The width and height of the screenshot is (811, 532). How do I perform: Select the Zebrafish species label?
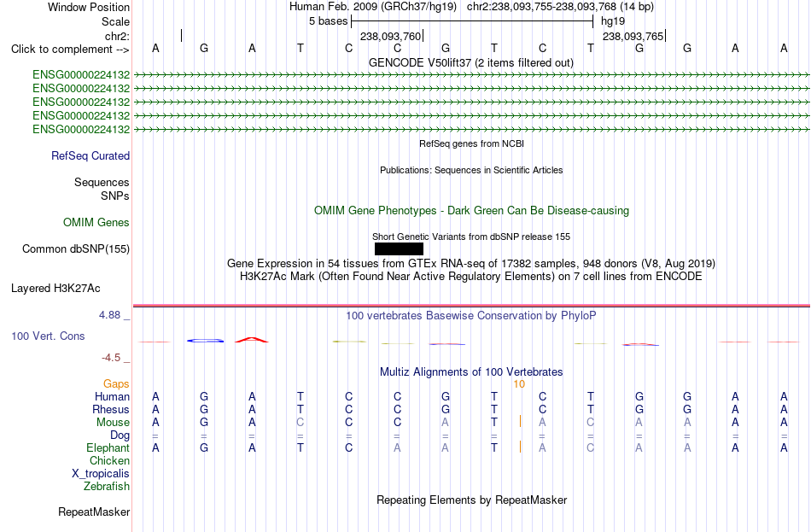click(x=107, y=487)
